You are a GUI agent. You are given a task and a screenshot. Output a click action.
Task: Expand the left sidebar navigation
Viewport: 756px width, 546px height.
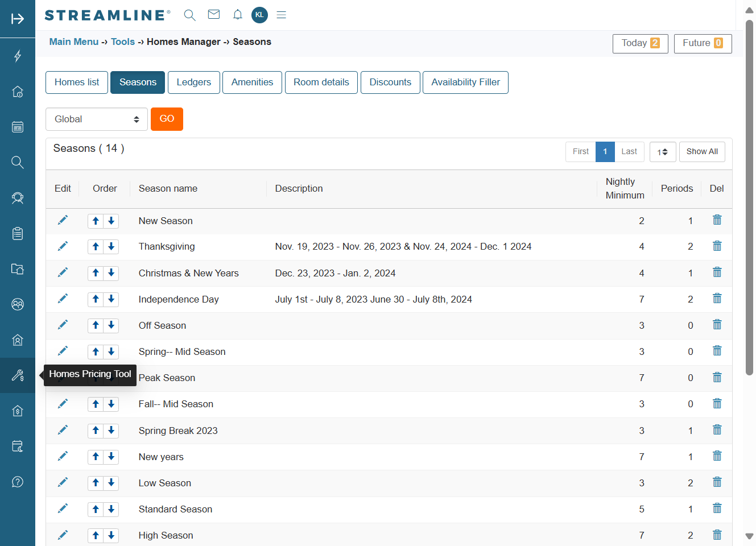coord(18,19)
